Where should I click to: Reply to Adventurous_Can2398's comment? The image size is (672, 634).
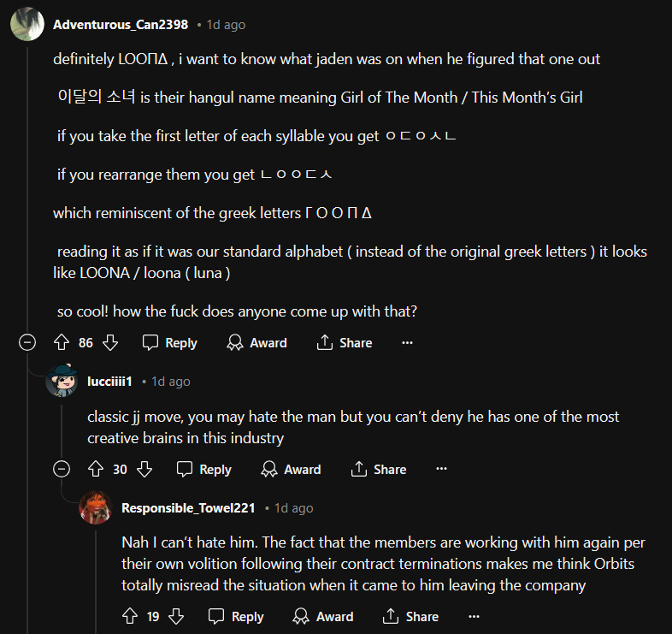170,343
